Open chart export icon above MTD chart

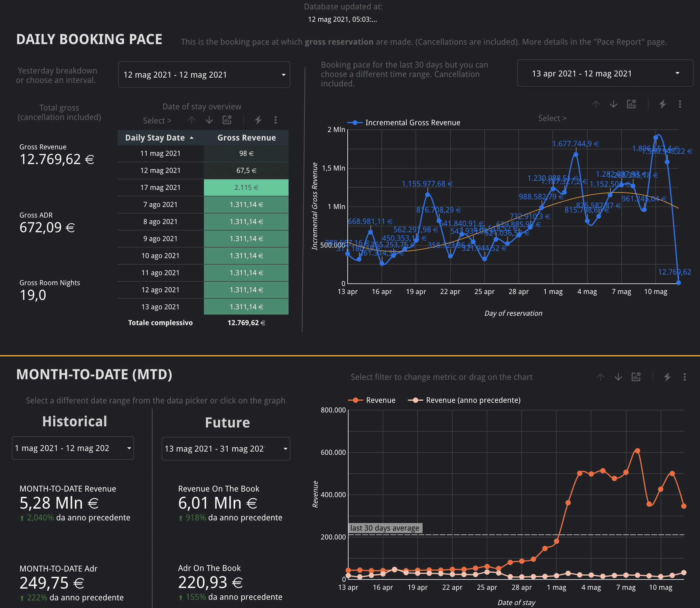pyautogui.click(x=636, y=377)
